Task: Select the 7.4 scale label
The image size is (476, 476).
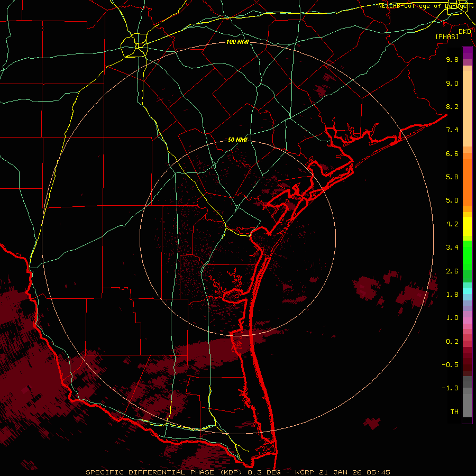Action: [452, 130]
